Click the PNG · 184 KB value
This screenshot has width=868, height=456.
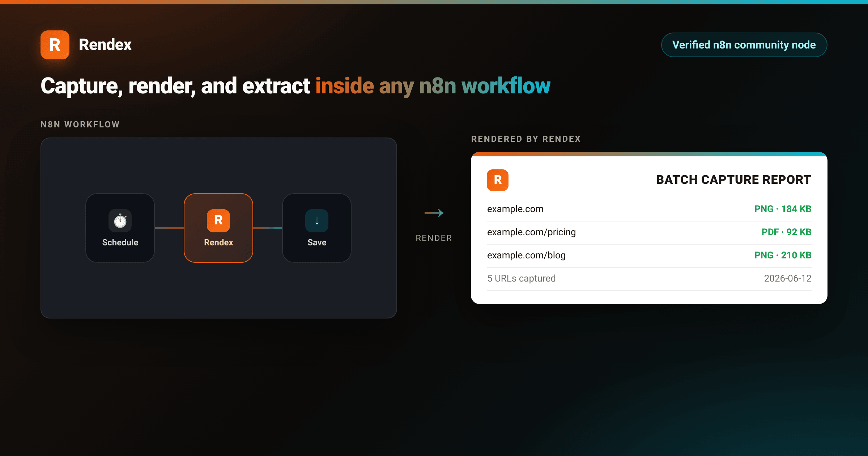point(783,209)
